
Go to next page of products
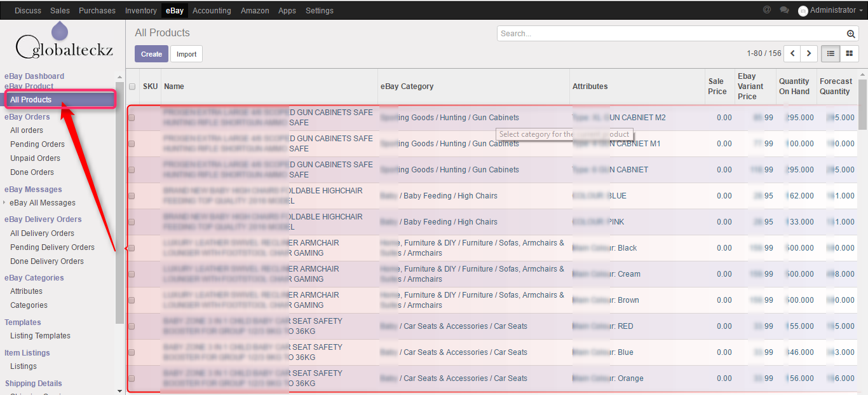(809, 54)
